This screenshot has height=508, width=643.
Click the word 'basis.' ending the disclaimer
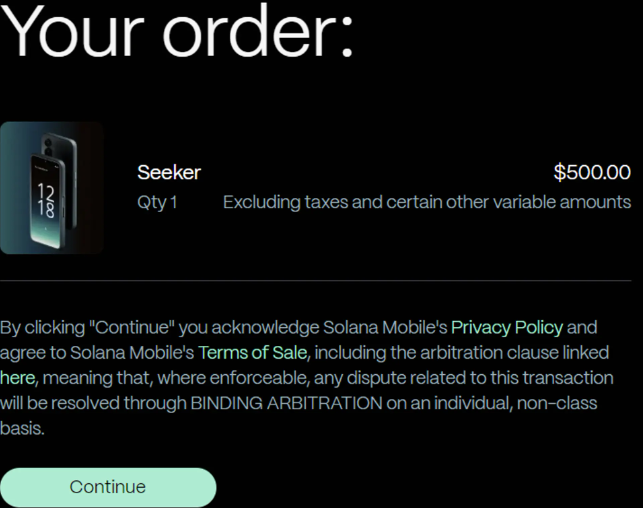click(22, 428)
